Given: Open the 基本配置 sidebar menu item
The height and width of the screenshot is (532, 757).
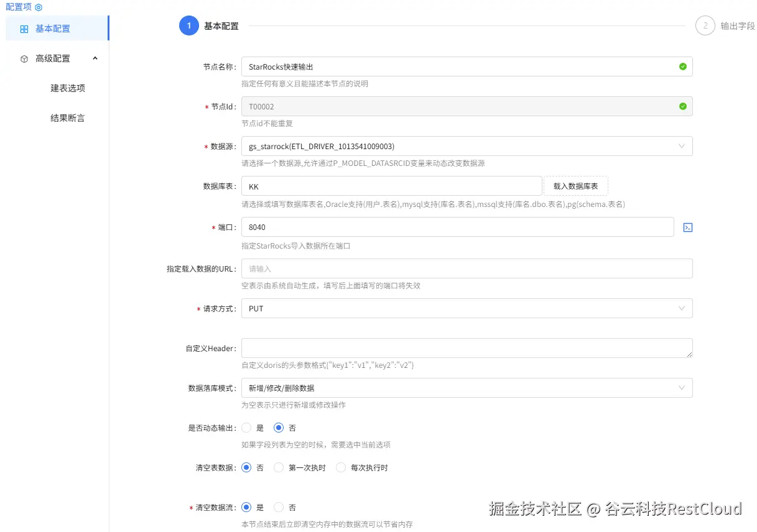Looking at the screenshot, I should tap(57, 29).
